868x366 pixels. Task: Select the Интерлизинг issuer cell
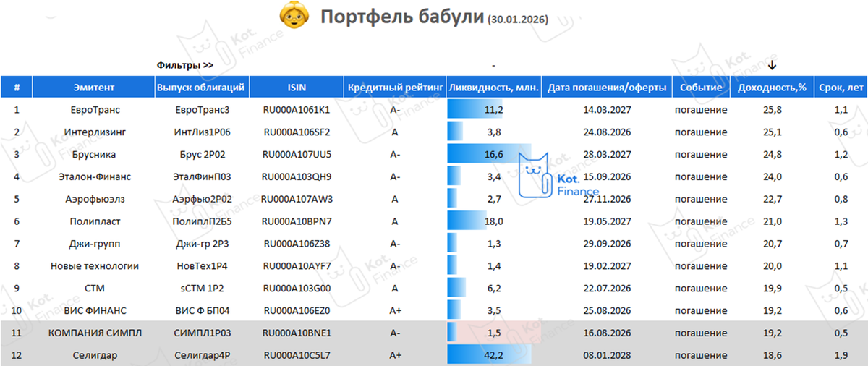point(94,132)
